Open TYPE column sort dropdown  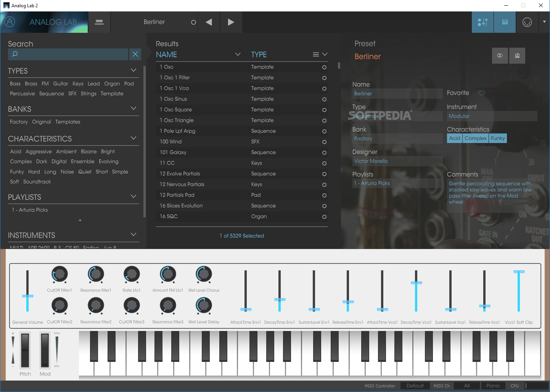pyautogui.click(x=325, y=55)
